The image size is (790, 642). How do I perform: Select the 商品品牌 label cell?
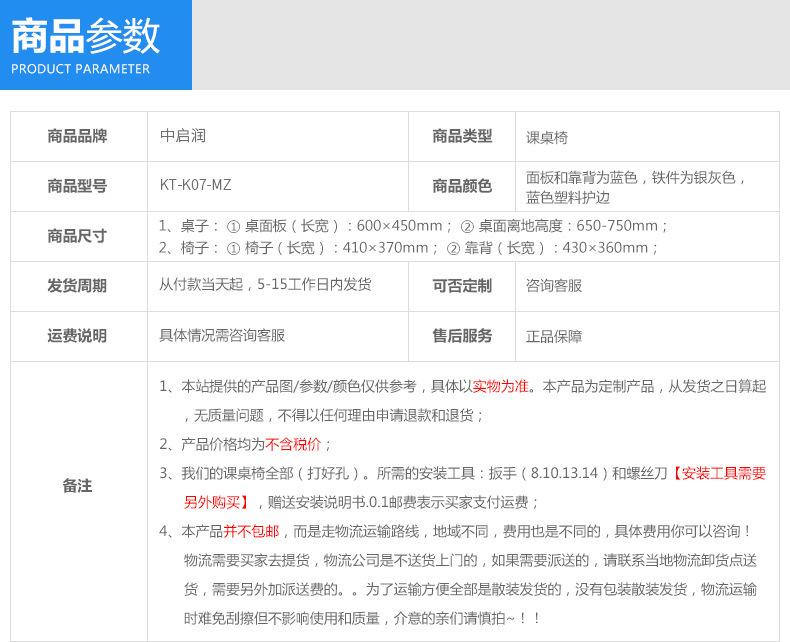tap(77, 136)
